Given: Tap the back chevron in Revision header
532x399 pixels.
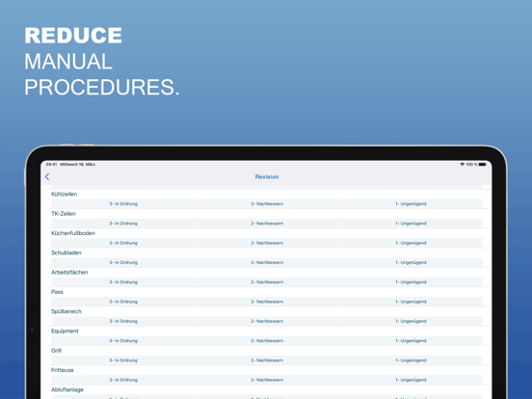Looking at the screenshot, I should (47, 176).
